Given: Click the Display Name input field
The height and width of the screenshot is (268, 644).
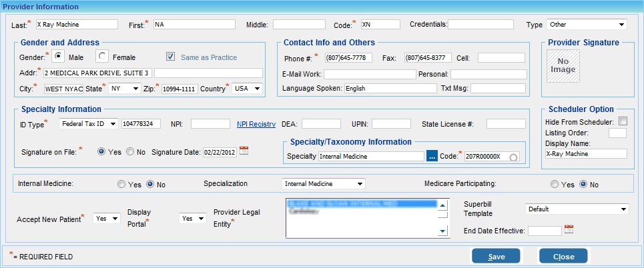Looking at the screenshot, I should pos(585,153).
